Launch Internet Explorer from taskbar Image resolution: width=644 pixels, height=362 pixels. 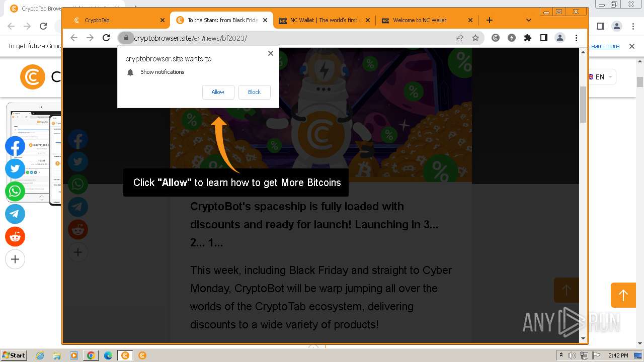40,355
